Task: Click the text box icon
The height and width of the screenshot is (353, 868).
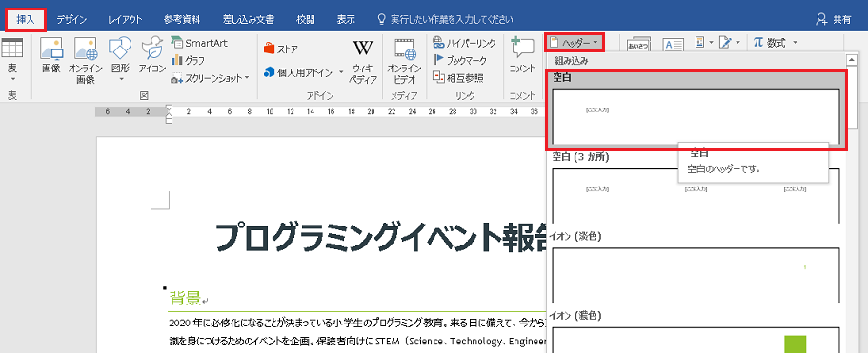Action: click(x=674, y=46)
